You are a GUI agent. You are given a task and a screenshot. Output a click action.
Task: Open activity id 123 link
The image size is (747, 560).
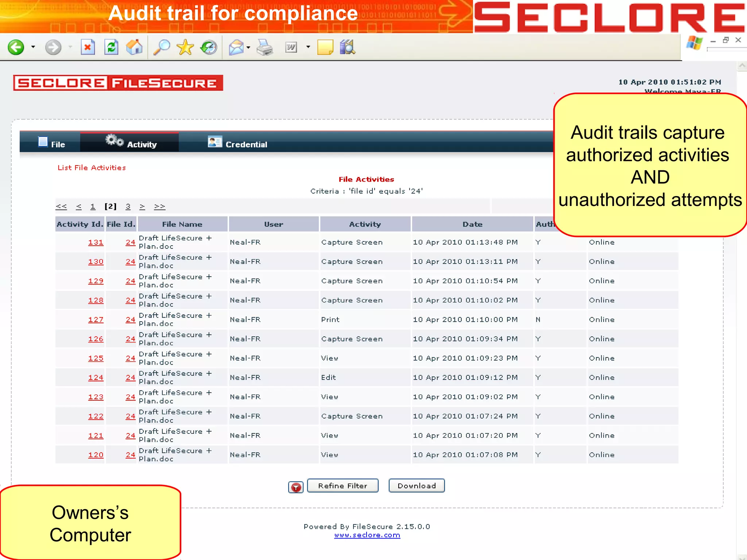pos(96,397)
